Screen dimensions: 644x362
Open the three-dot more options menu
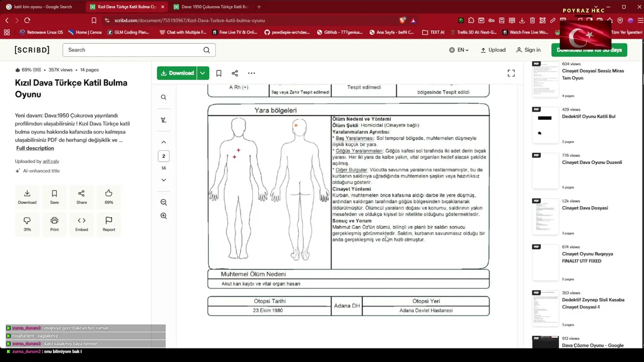[x=252, y=73]
